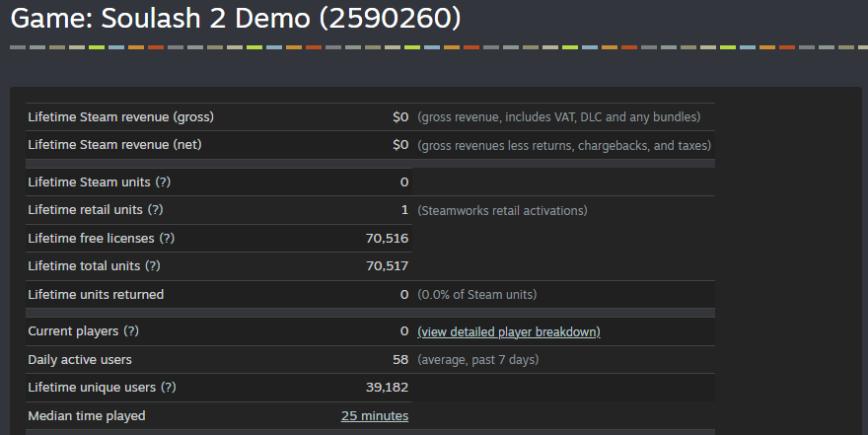
Task: Select the page title Game: Soulash 2 Demo
Action: point(236,19)
